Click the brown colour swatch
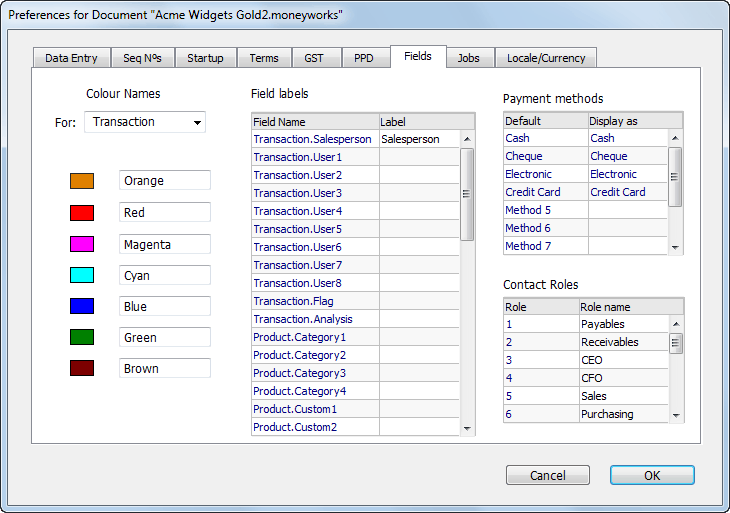 click(82, 368)
